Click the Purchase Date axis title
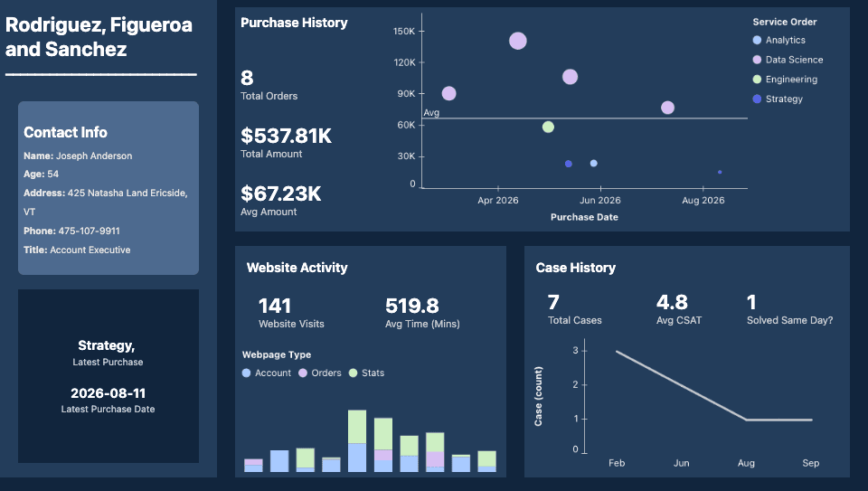This screenshot has height=491, width=868. (x=584, y=217)
